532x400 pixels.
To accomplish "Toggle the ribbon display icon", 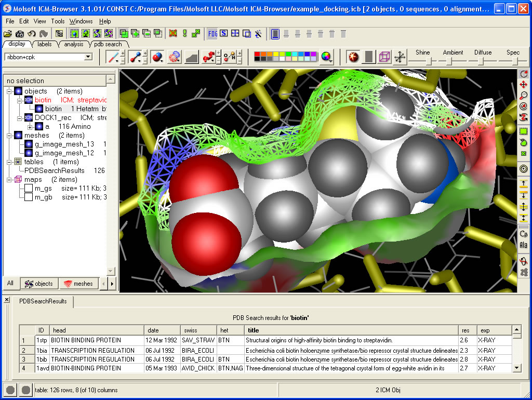I will coord(209,57).
